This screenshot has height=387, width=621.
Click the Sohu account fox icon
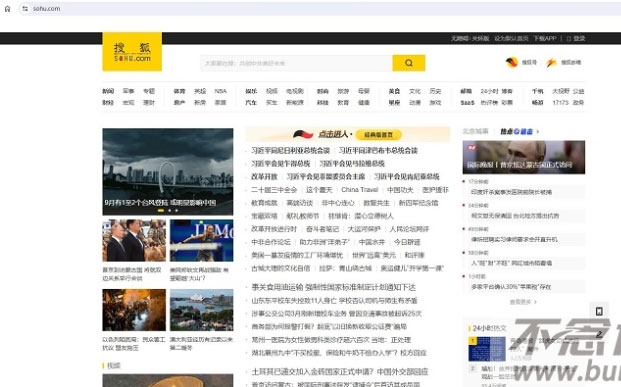[512, 62]
